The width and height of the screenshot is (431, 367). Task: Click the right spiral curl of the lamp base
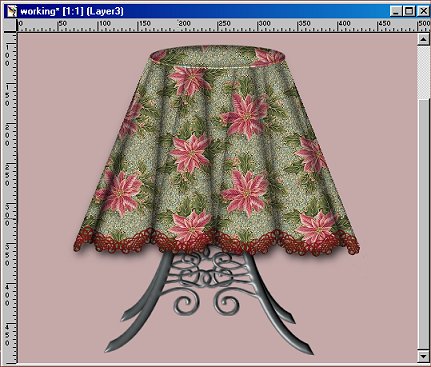(227, 304)
